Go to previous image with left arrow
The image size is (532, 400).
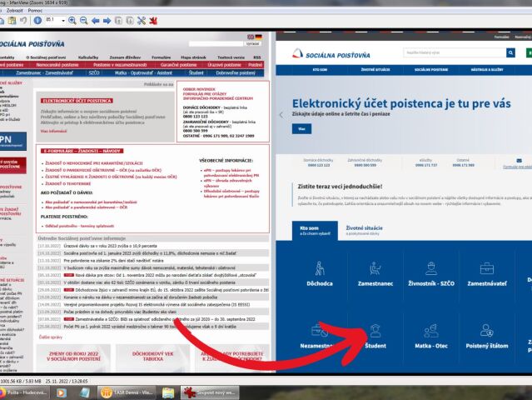(x=96, y=21)
